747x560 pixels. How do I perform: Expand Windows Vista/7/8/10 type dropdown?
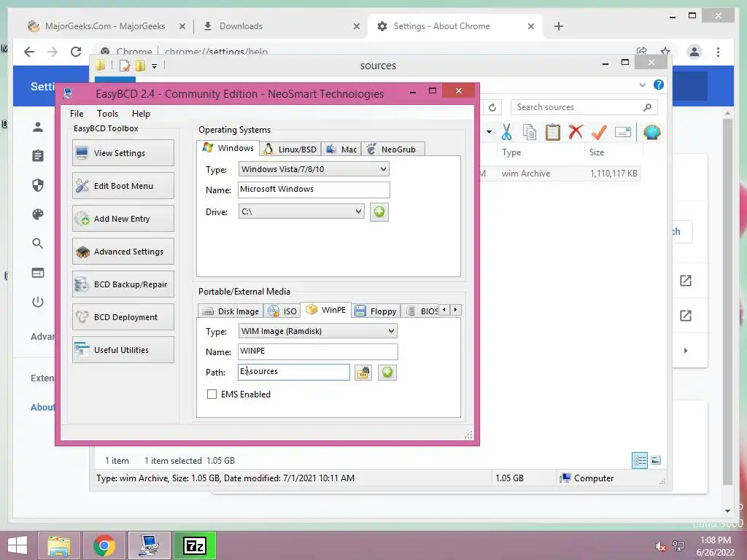(314, 169)
